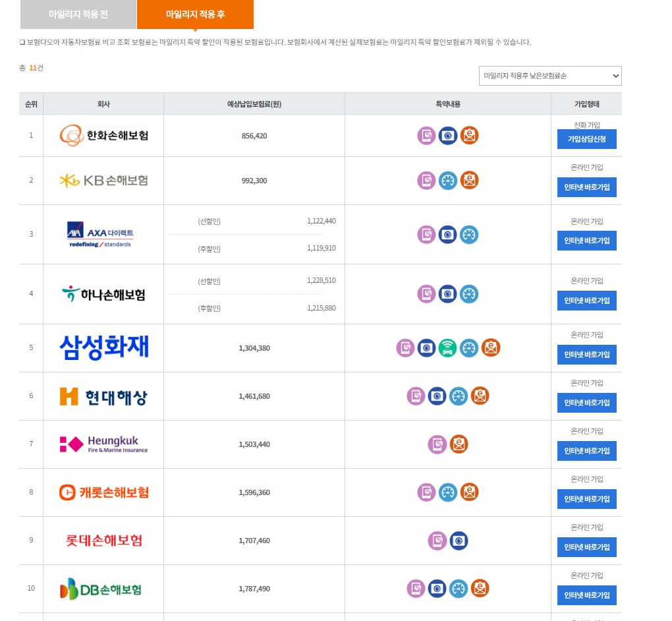Click the pink mobile icon in 롯데손해보험 row
Viewport: 672px width, 621px height.
437,541
